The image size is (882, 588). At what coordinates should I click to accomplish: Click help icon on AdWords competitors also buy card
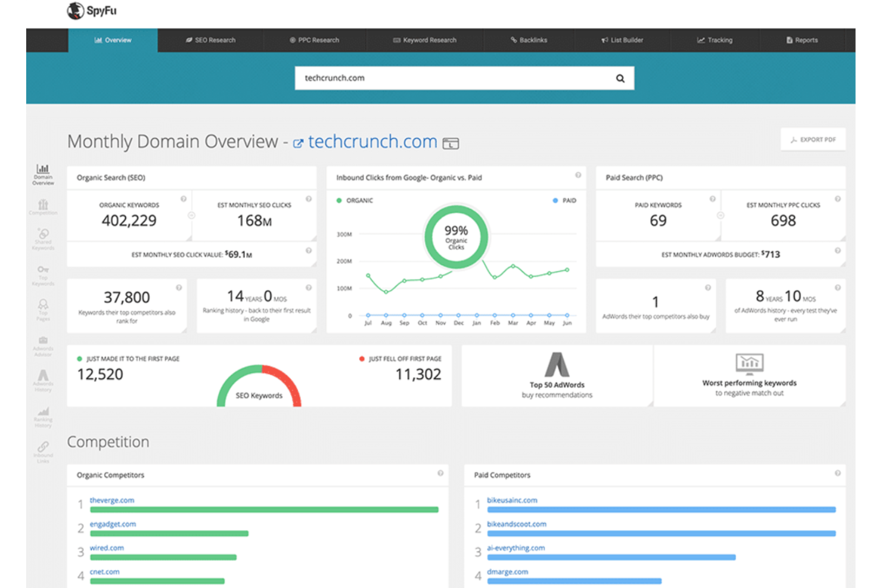[x=708, y=288]
